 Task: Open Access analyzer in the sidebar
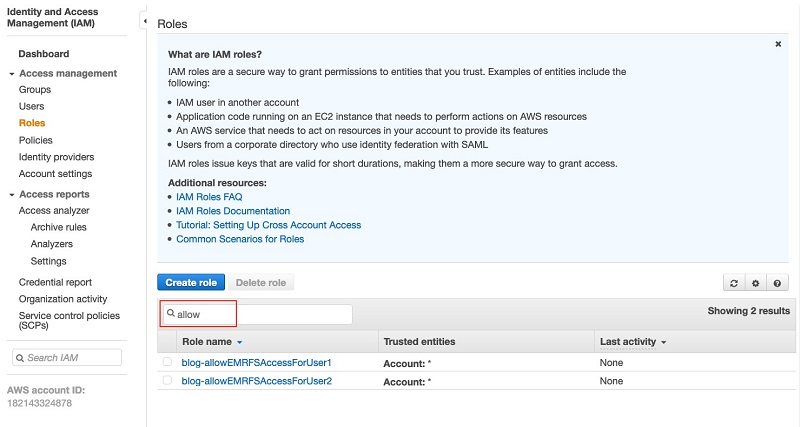pos(54,210)
